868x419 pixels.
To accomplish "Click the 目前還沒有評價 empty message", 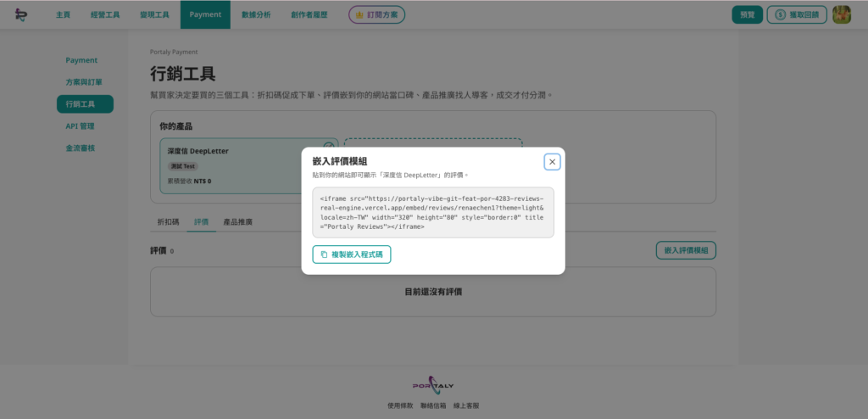I will tap(433, 292).
